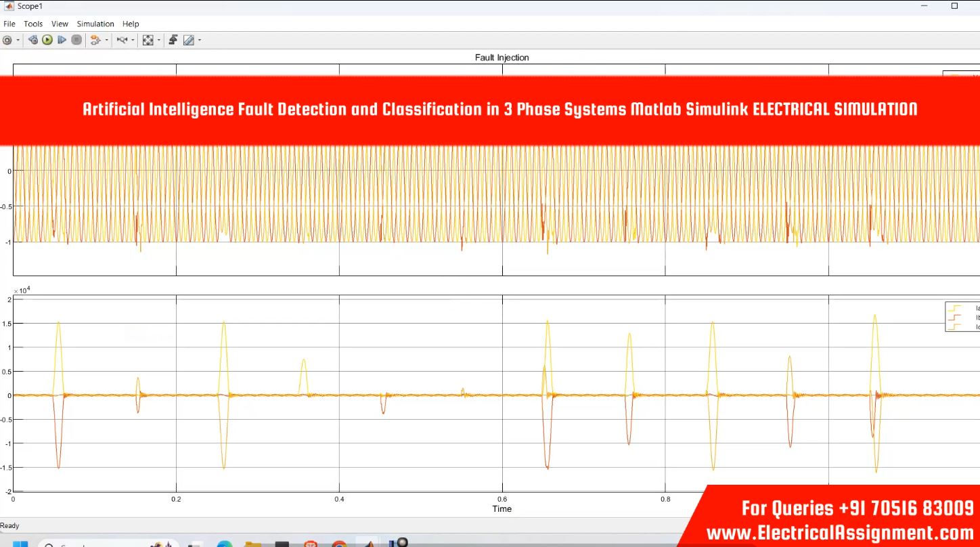
Task: Toggle Ib signal visibility in bottom legend
Action: tap(962, 318)
